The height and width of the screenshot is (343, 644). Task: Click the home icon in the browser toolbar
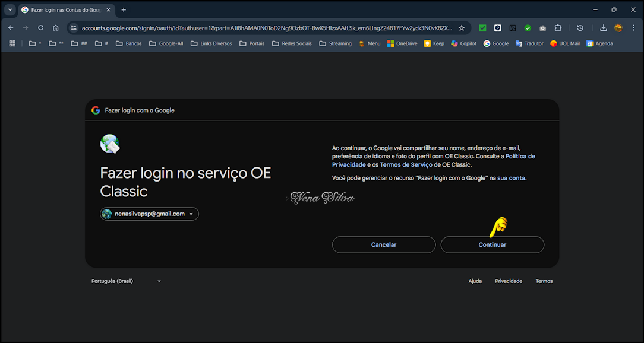point(56,28)
